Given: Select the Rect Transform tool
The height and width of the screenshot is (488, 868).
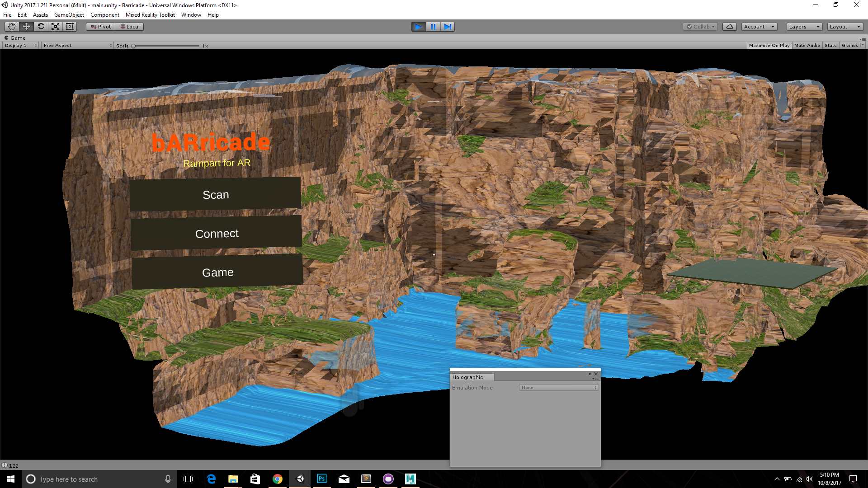Looking at the screenshot, I should coord(70,27).
